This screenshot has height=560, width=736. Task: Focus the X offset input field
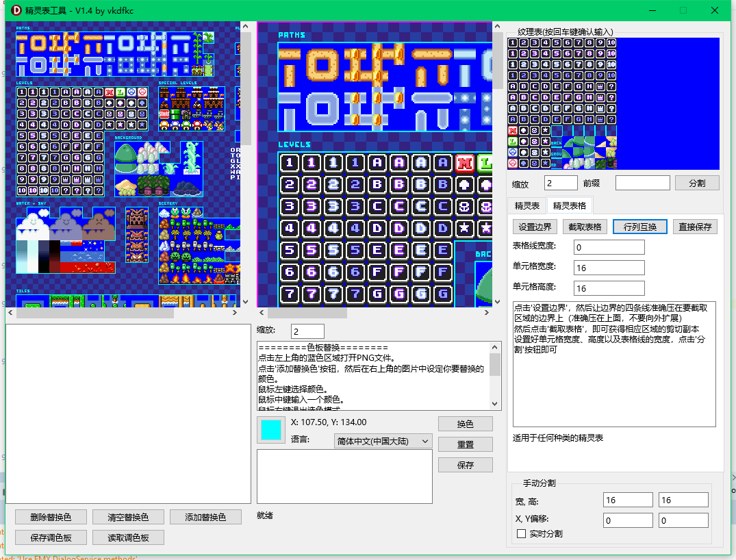click(x=628, y=520)
